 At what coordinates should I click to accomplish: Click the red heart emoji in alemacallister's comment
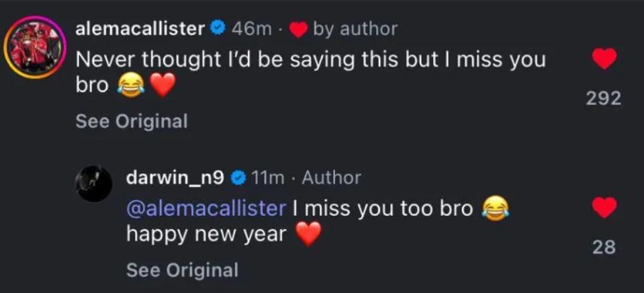(161, 84)
